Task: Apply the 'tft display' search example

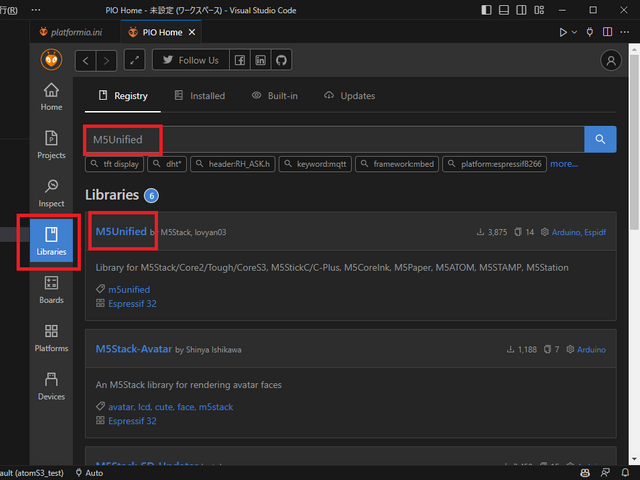Action: click(115, 164)
